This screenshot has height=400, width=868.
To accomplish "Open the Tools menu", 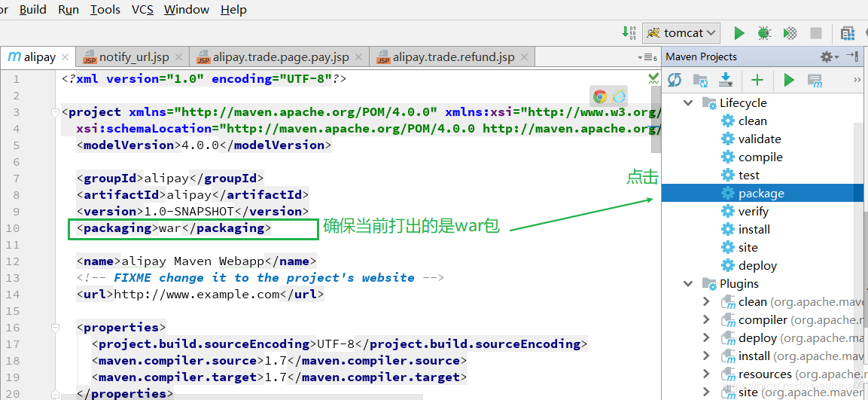I will tap(105, 10).
